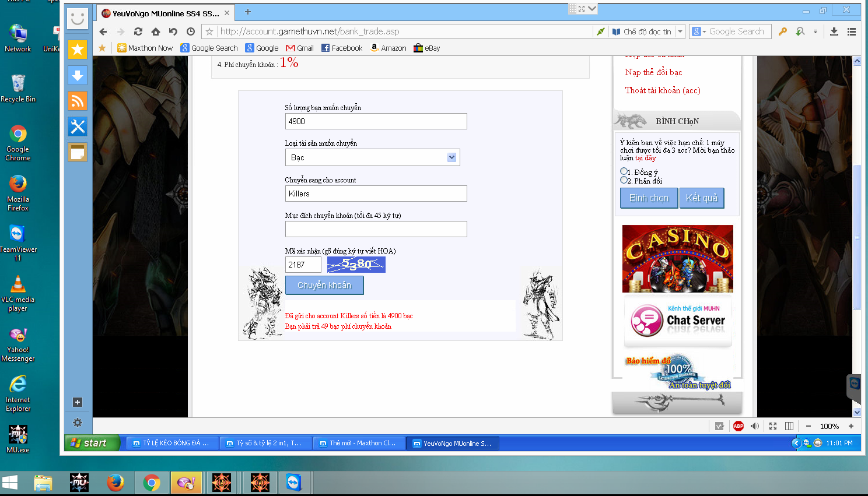The image size is (868, 496).
Task: Open the Gmail bookmark
Action: coord(300,48)
